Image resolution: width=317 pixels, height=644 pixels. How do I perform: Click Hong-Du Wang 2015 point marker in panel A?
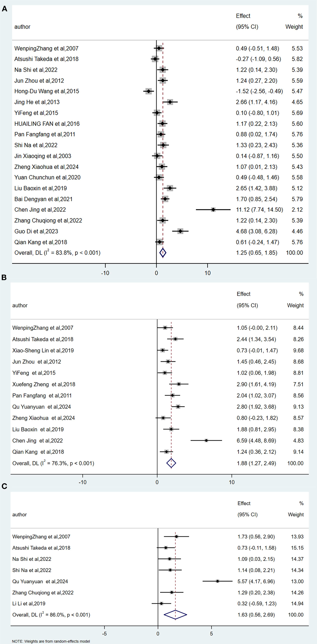tap(149, 91)
